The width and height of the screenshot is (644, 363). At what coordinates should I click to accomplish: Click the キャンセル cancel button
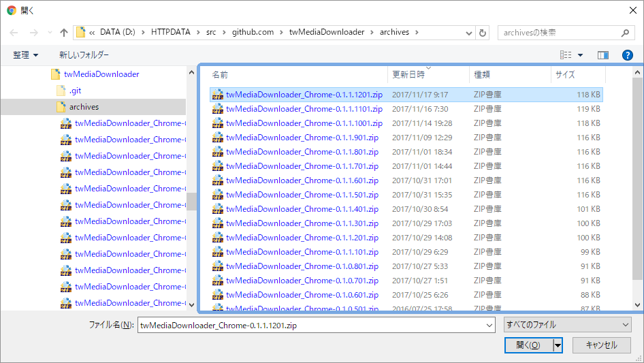(602, 345)
